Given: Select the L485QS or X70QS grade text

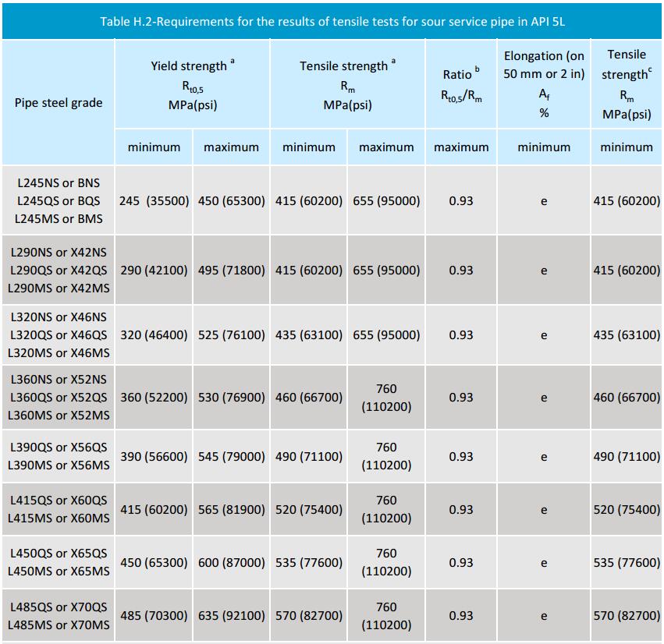Looking at the screenshot, I should click(x=59, y=607).
